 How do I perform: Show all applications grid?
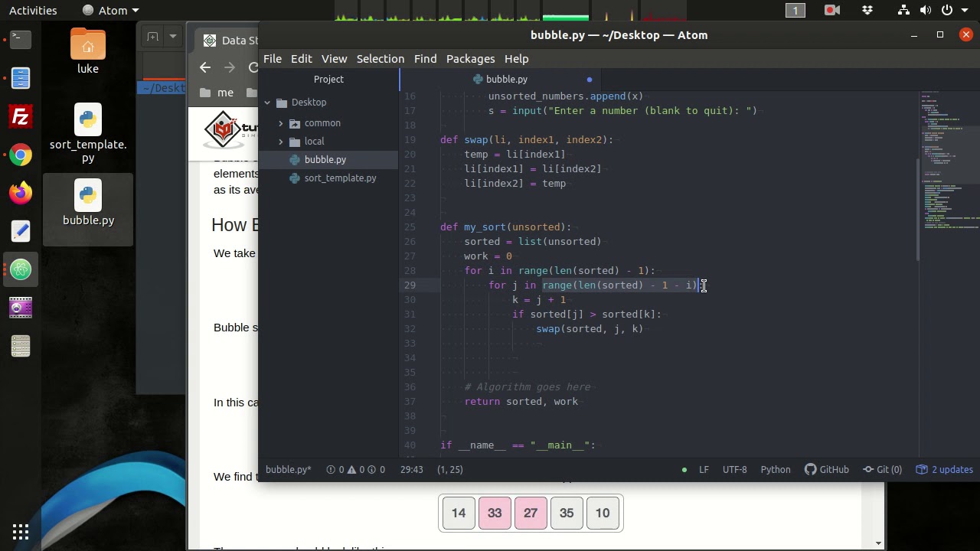(21, 532)
